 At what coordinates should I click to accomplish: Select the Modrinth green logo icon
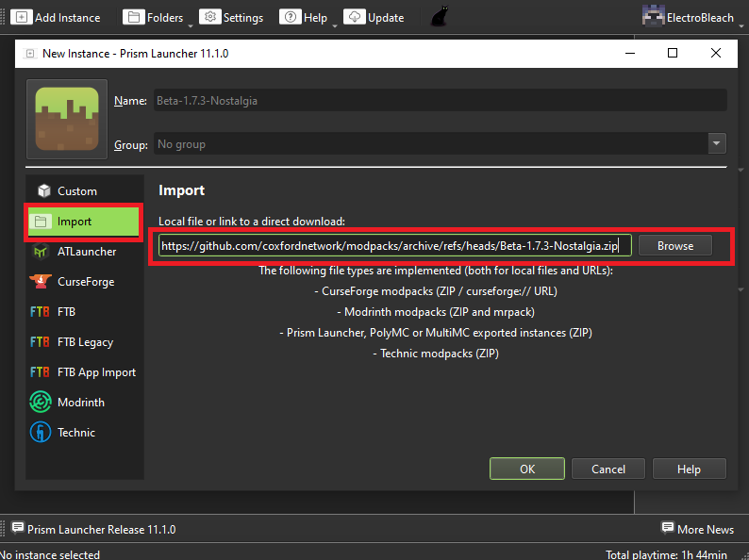tap(41, 402)
